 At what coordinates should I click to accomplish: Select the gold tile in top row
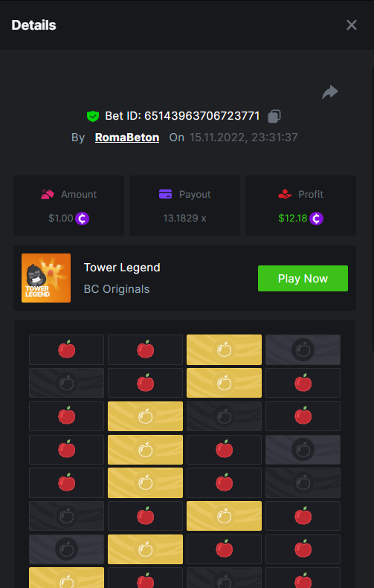[x=224, y=349]
